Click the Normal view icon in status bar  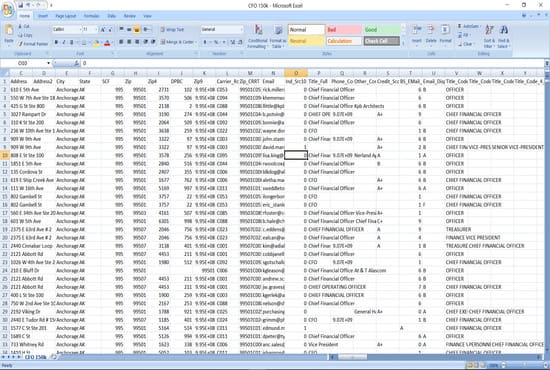coord(470,365)
